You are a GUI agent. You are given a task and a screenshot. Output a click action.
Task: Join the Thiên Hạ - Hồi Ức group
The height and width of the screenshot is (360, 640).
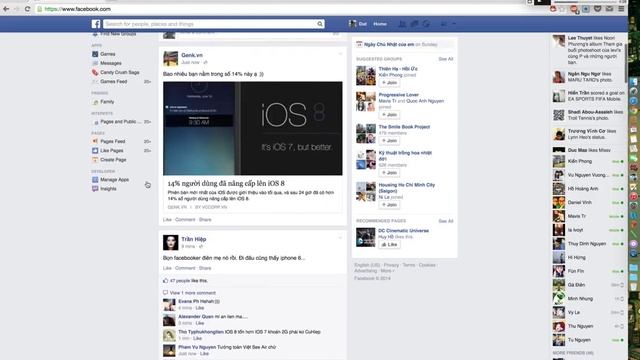(389, 83)
